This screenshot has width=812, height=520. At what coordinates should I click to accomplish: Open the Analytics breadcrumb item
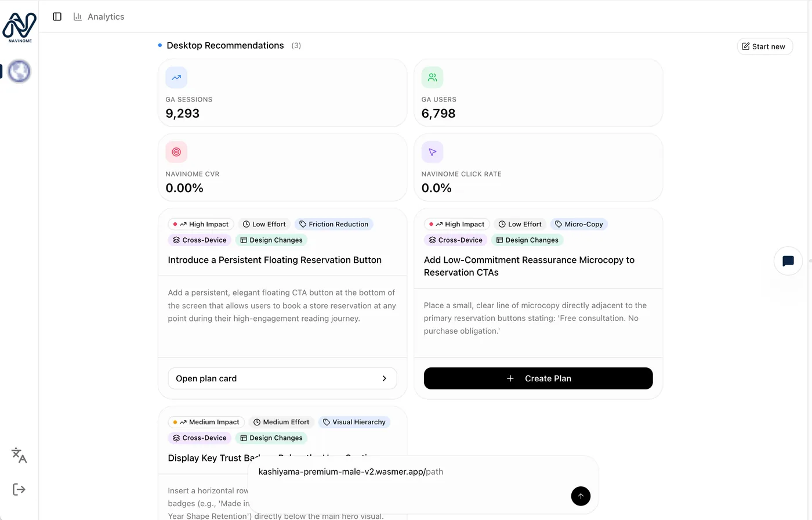[99, 17]
